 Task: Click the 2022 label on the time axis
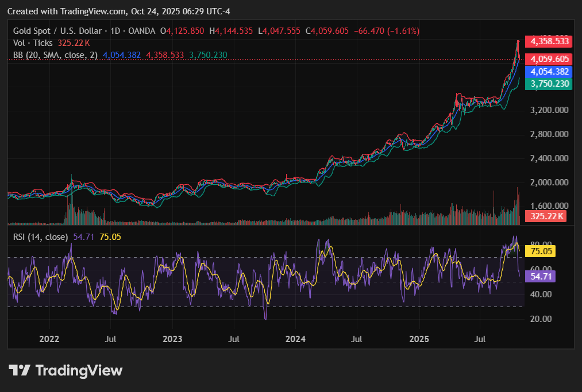[50, 339]
